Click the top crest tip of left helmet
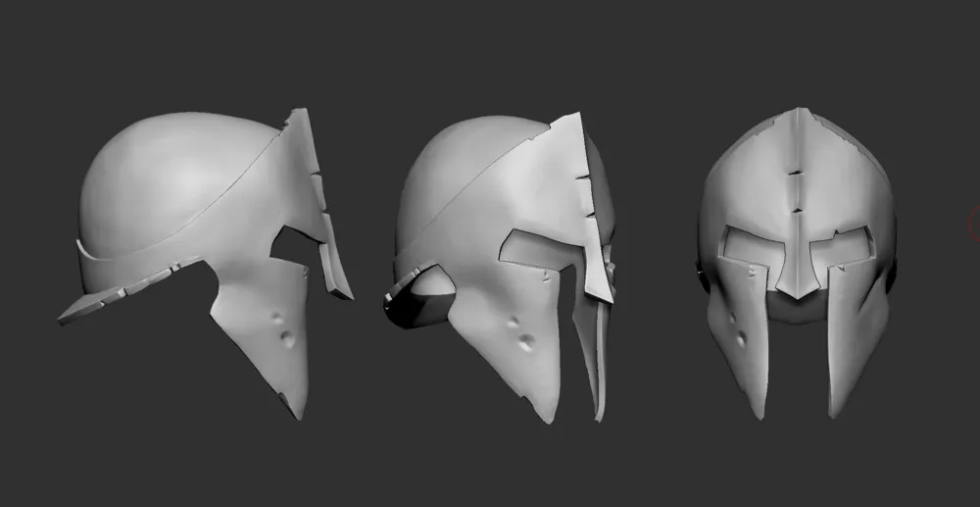This screenshot has width=980, height=507. (x=299, y=118)
